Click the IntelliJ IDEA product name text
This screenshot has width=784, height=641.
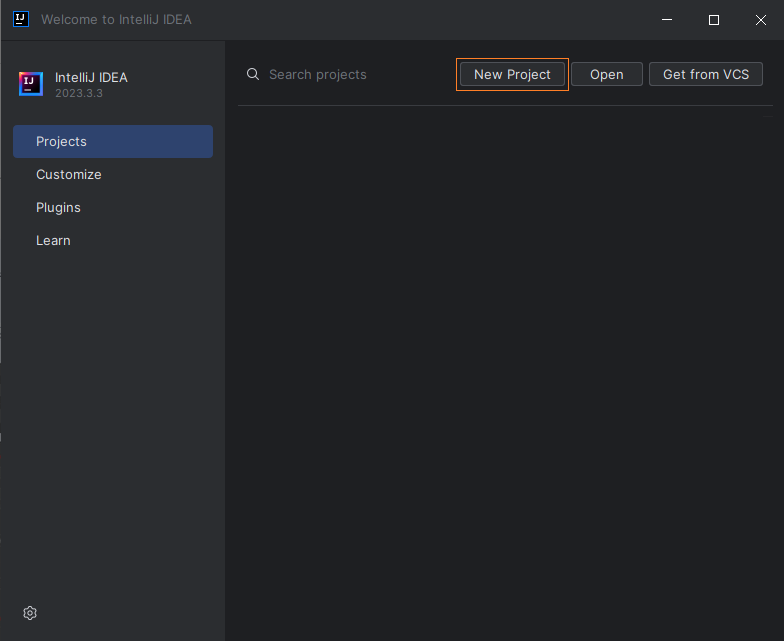pyautogui.click(x=91, y=78)
